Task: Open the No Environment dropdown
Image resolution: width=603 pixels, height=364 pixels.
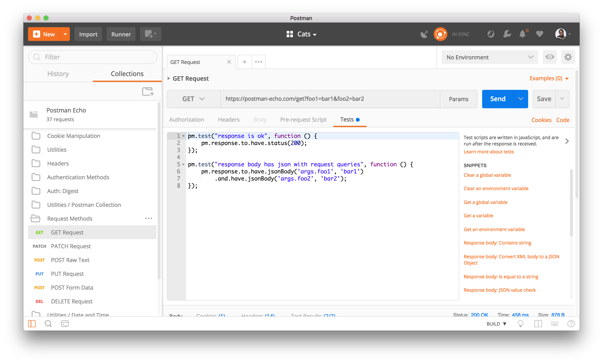Action: click(x=490, y=57)
